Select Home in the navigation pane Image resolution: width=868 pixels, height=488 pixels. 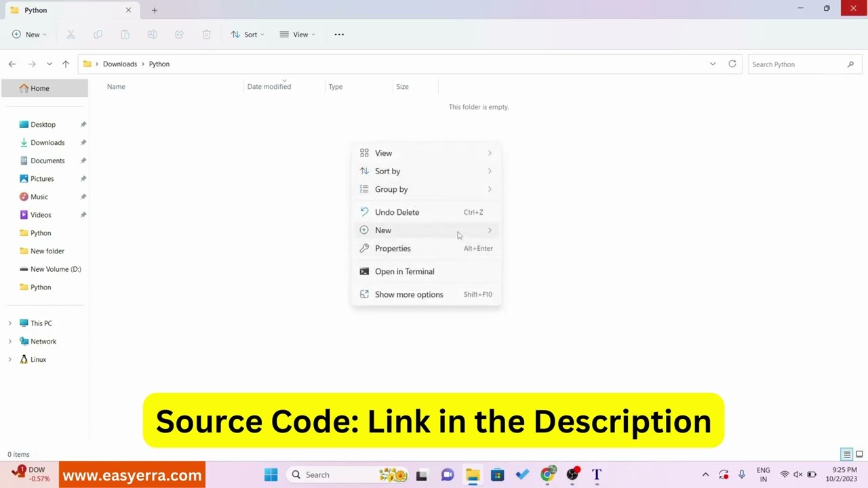[45, 88]
